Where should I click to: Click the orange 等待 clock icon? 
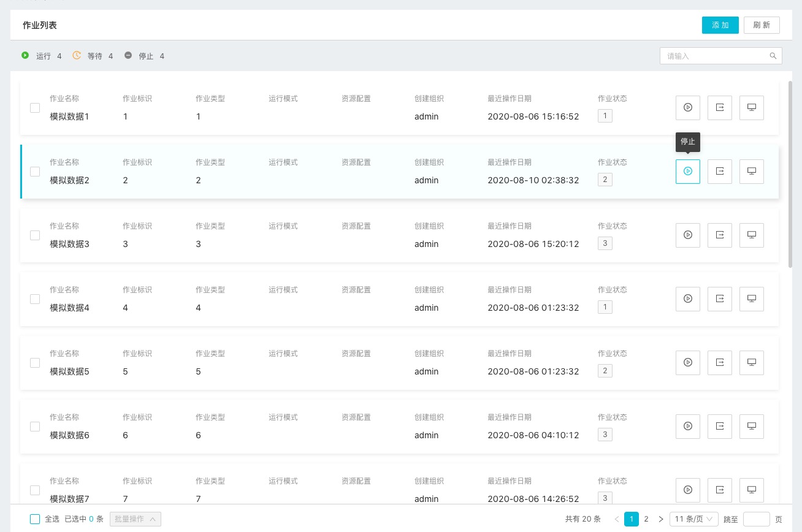click(77, 55)
